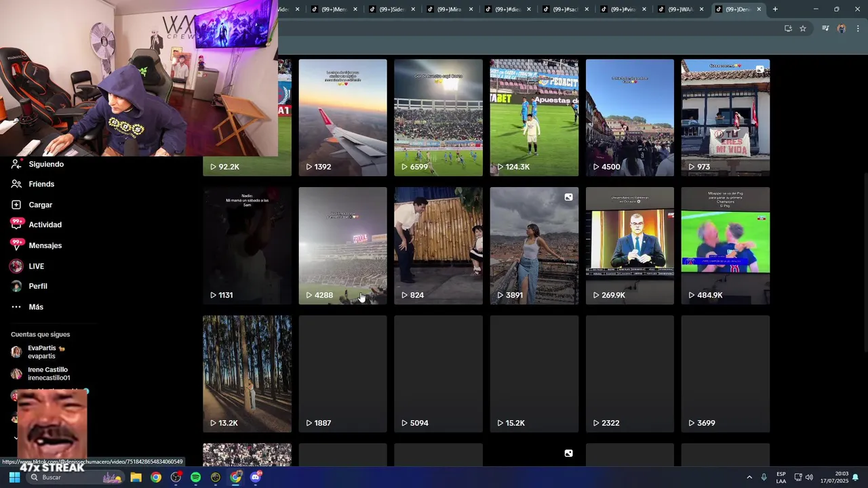Viewport: 868px width, 488px height.
Task: Open the banner building post with 973 views
Action: pos(726,117)
